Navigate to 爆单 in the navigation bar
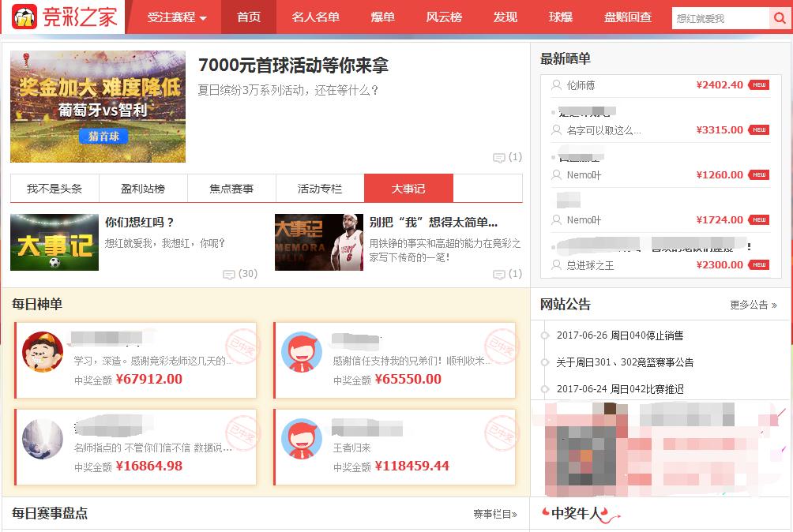 click(x=381, y=17)
